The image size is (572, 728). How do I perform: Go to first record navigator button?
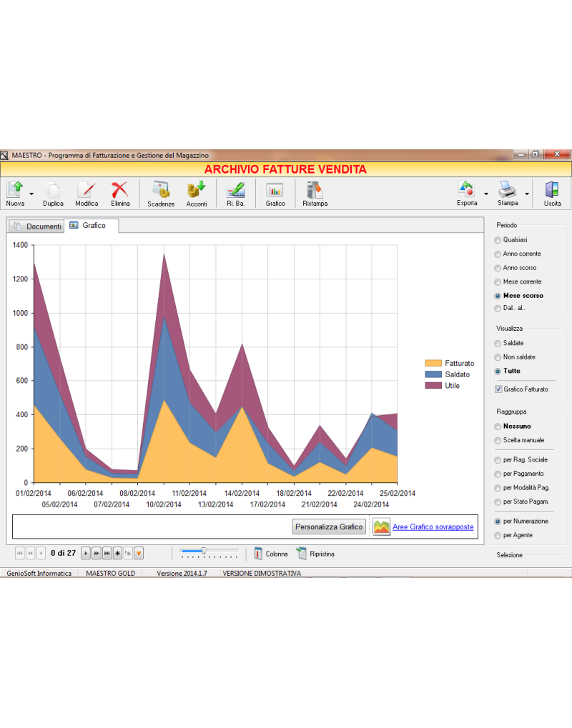[19, 553]
